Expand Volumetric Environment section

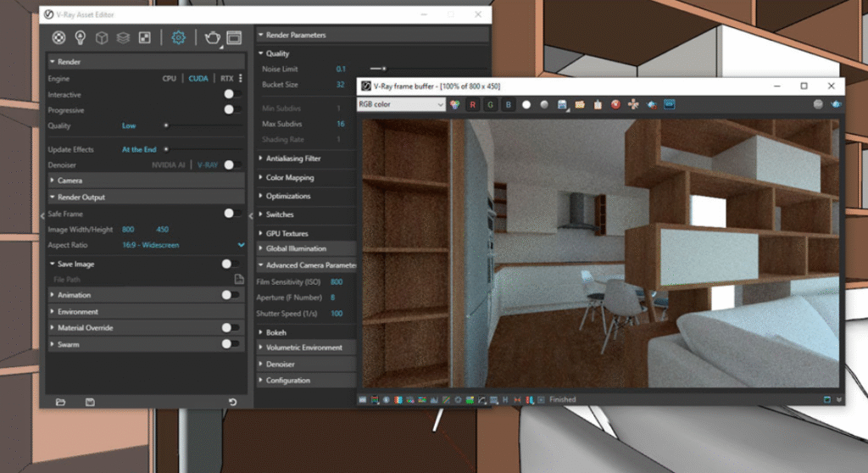tap(307, 348)
